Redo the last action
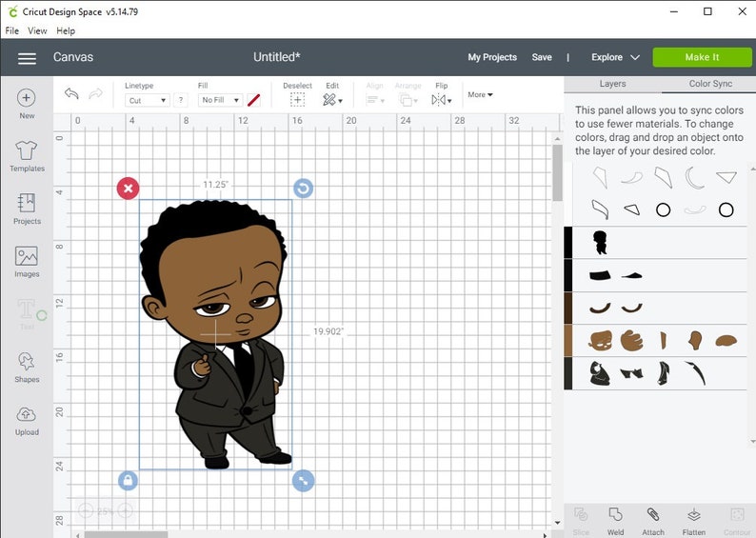This screenshot has height=538, width=756. 95,93
